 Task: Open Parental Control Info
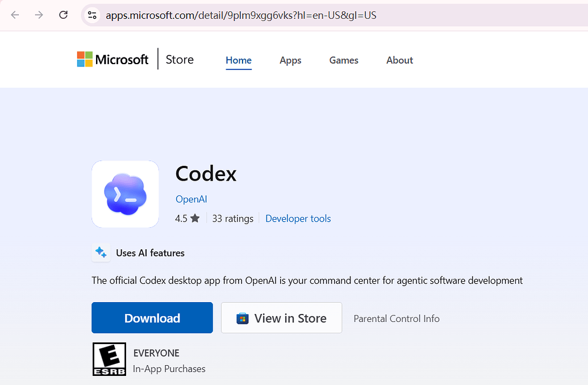[397, 319]
